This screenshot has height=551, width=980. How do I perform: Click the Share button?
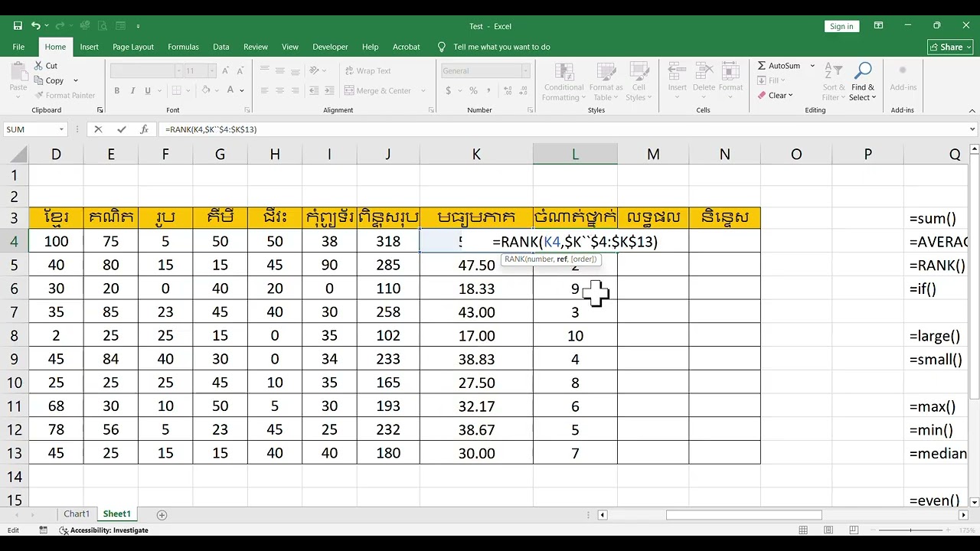tap(950, 47)
